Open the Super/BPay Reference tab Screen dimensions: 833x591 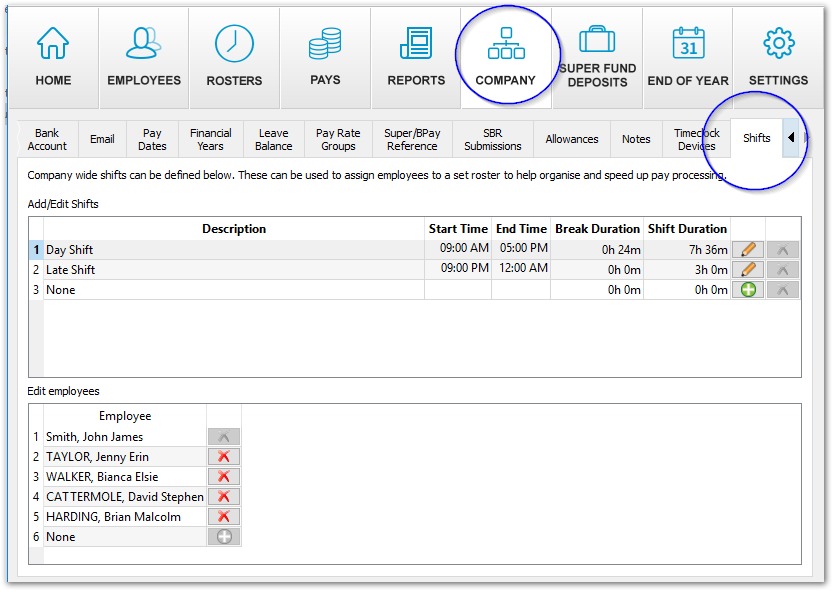click(x=412, y=139)
